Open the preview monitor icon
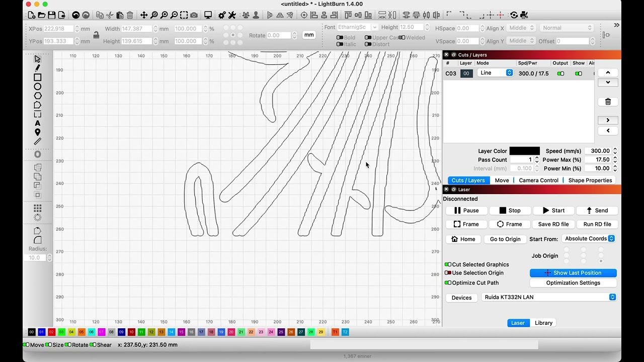Screen dimensions: 644x362 (x=208, y=15)
